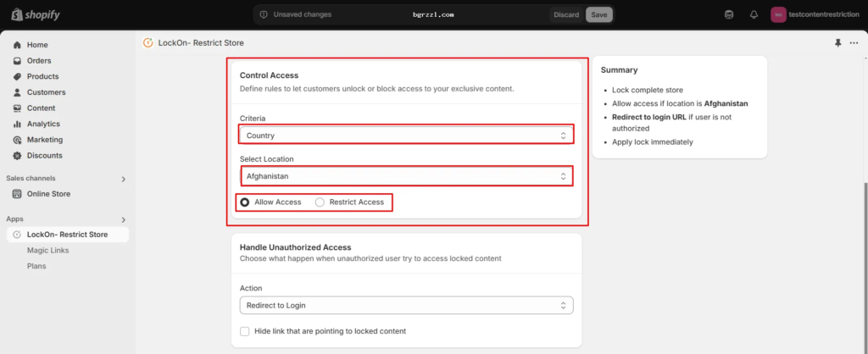Viewport: 868px width, 354px height.
Task: Click the Analytics icon in sidebar
Action: 17,124
